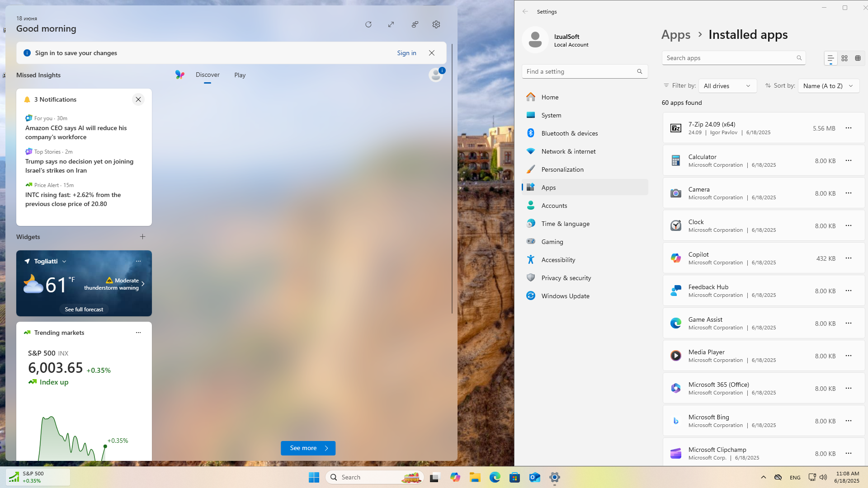Click S&P 500 taskbar widget button
Viewport: 868px width, 488px height.
38,477
